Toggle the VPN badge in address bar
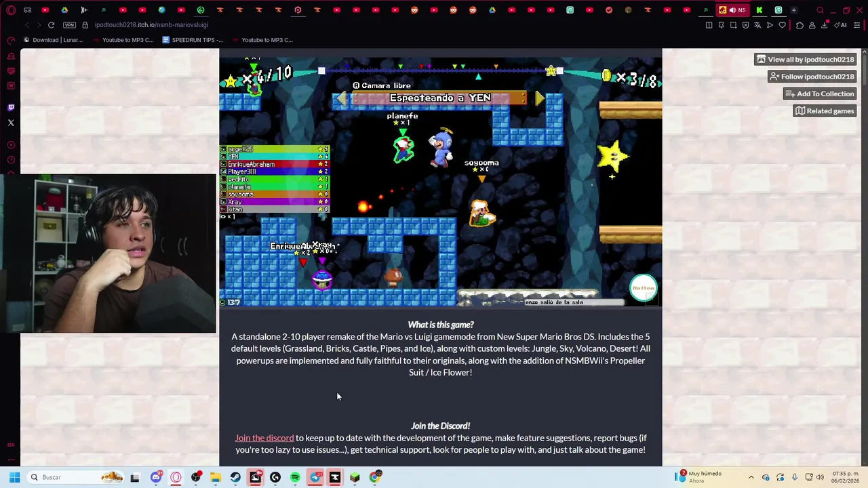Viewport: 868px width, 488px height. coord(69,25)
